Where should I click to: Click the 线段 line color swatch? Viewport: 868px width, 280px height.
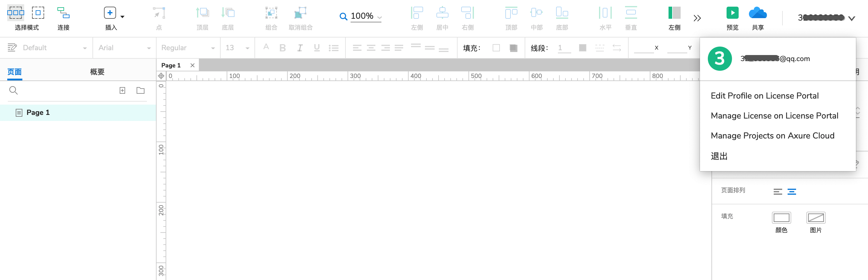[582, 48]
